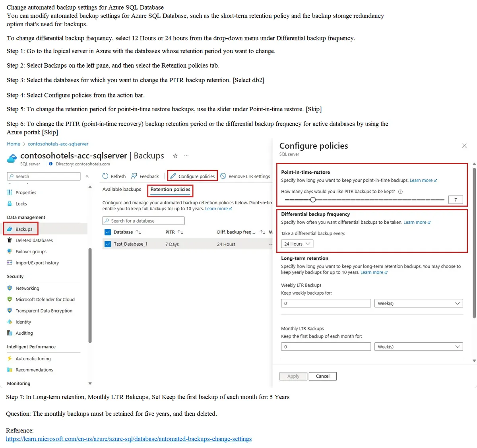The width and height of the screenshot is (477, 448).
Task: Click the PITR retention days slider handle
Action: point(313,200)
